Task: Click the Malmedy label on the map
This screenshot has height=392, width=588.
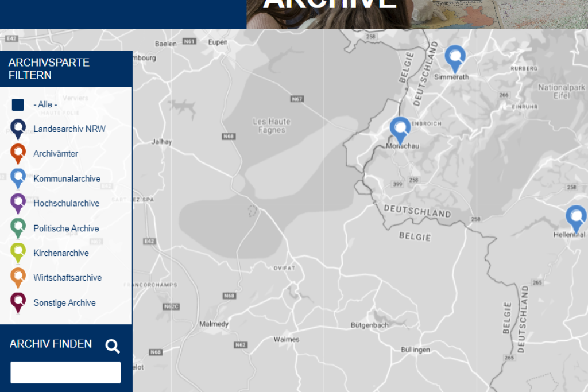Action: click(214, 324)
